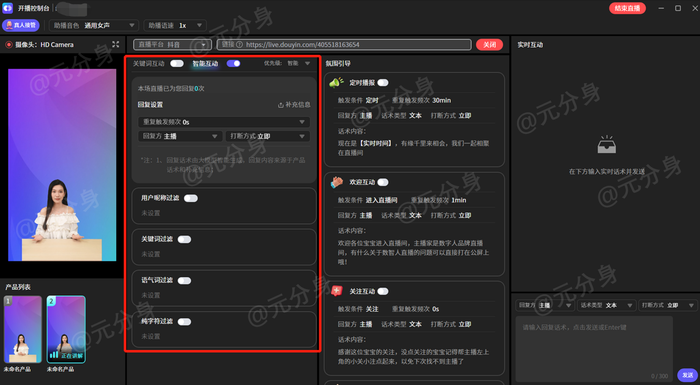Click the red star icon for 关注互动
700x385 pixels.
click(x=337, y=291)
